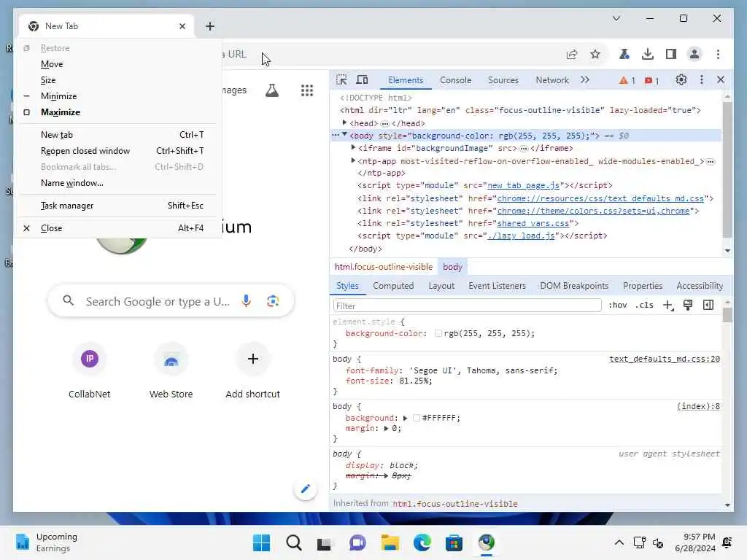Click the inspect element picker icon
Image resolution: width=747 pixels, height=560 pixels.
coord(341,79)
